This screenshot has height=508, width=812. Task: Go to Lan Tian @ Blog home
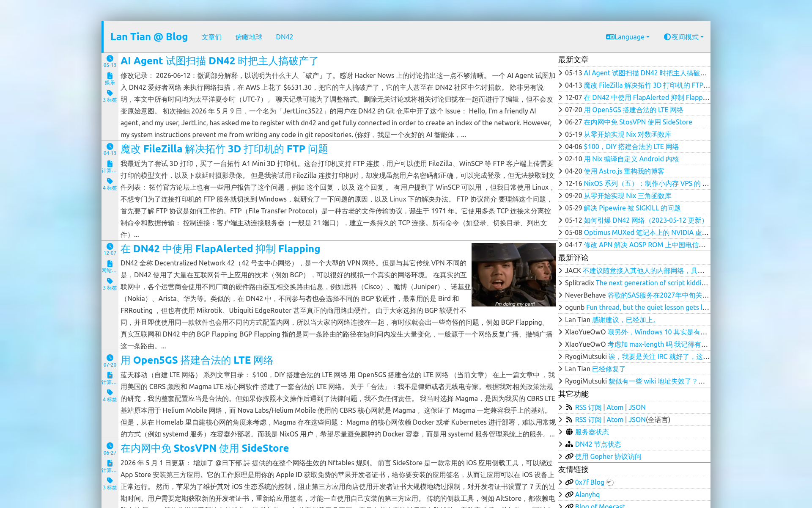[x=149, y=37]
